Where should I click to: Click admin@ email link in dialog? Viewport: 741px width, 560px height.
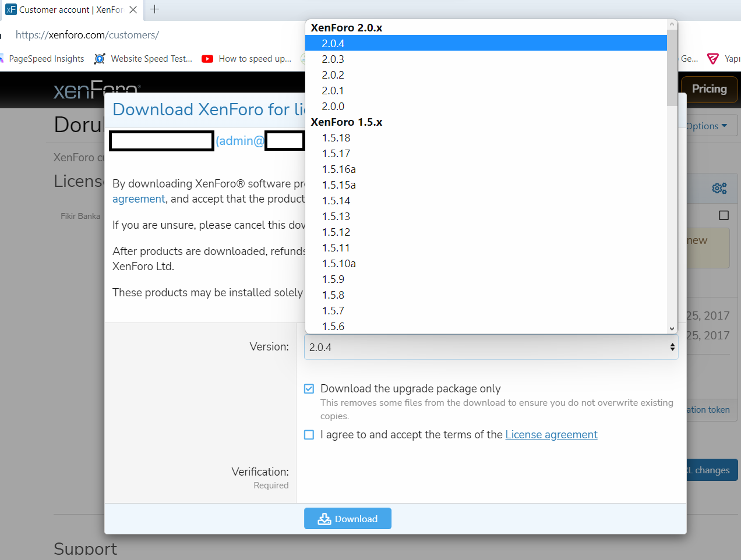(x=240, y=141)
